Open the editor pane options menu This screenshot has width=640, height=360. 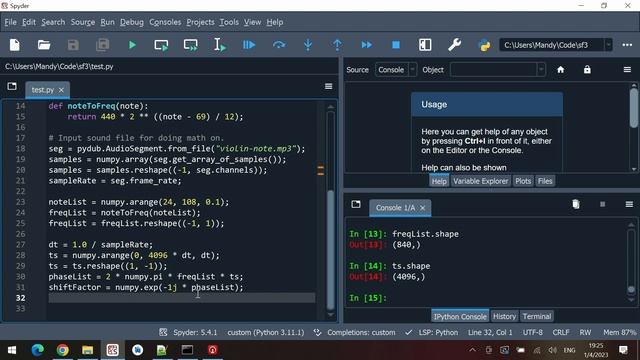tap(328, 86)
